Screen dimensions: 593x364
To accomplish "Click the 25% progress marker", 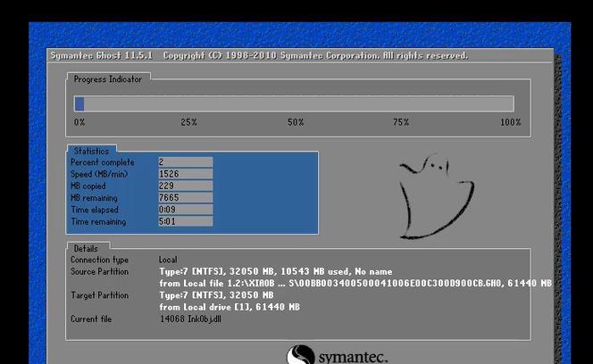I will [x=188, y=122].
